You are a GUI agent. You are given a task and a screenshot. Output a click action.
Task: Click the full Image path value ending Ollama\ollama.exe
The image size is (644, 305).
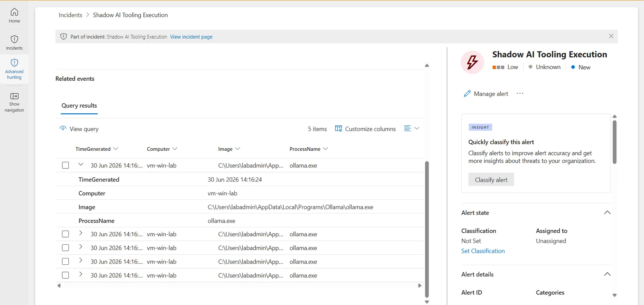pyautogui.click(x=291, y=207)
